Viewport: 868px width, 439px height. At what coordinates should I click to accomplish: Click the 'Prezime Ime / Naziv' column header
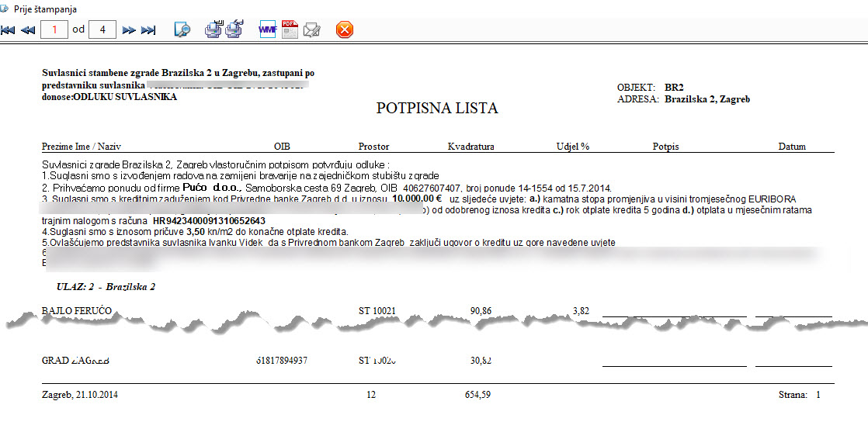pos(82,147)
